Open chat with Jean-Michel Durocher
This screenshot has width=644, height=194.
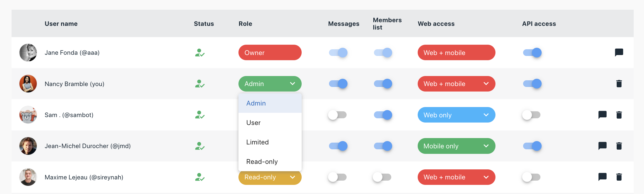click(602, 146)
